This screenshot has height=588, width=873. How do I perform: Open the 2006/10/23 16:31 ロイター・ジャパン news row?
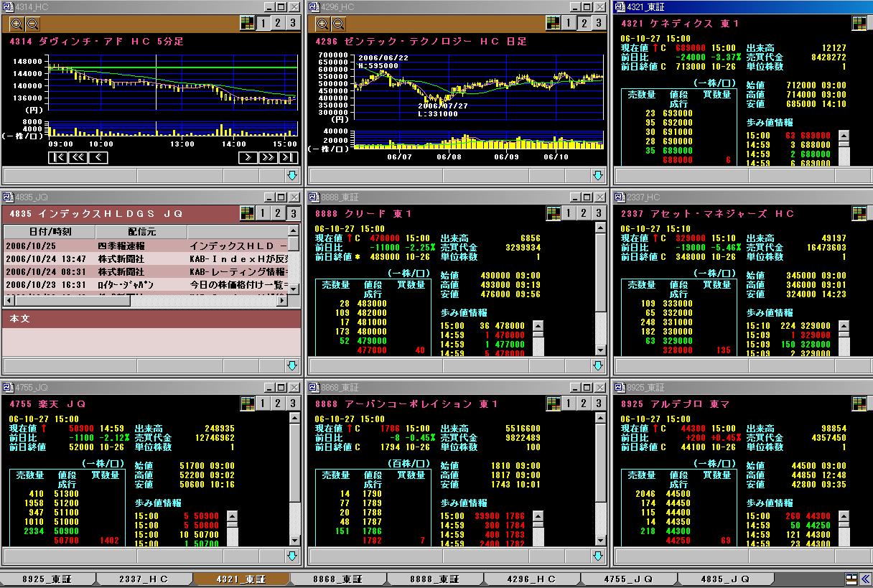tap(146, 285)
